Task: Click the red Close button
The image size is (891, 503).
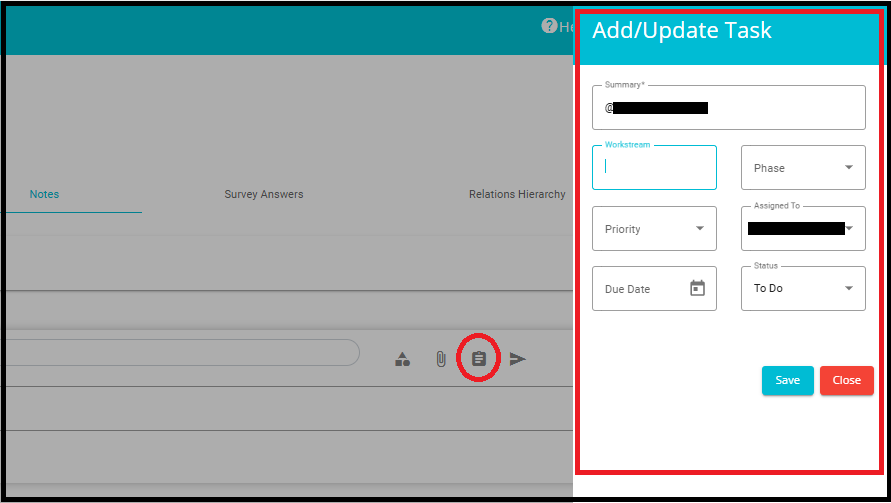Action: click(x=846, y=380)
